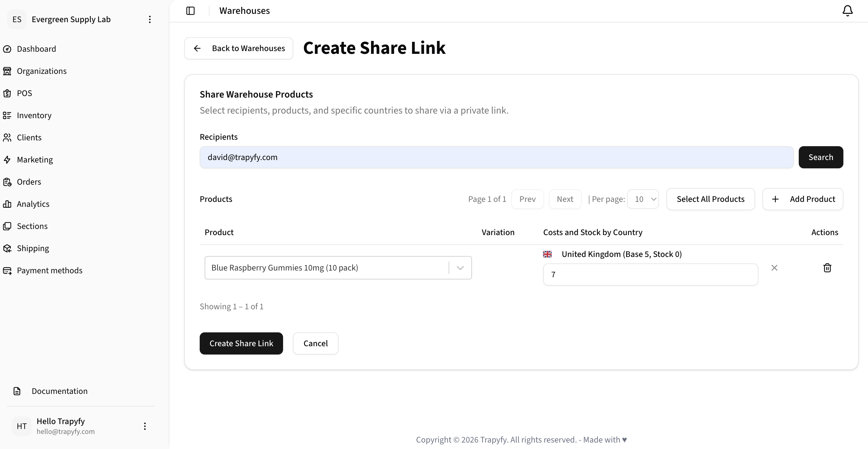Go to Shipping
The height and width of the screenshot is (449, 868).
click(x=33, y=248)
